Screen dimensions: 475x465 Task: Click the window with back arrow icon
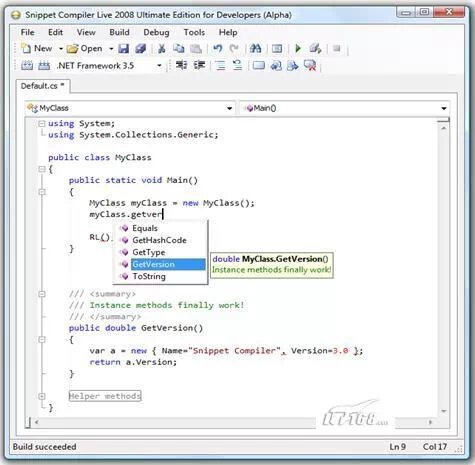[x=276, y=65]
